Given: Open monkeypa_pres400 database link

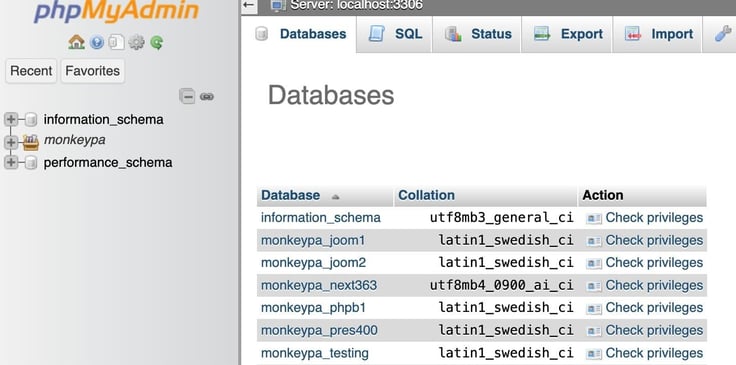Looking at the screenshot, I should pos(319,330).
